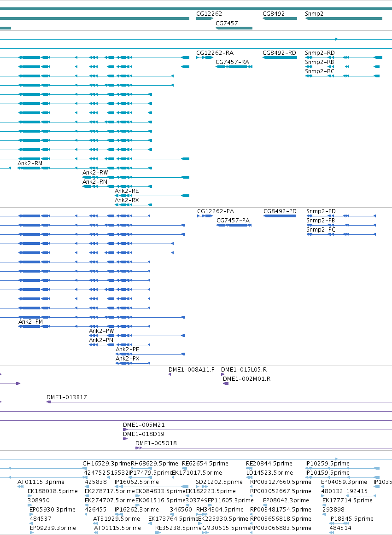Choose BAC clone DME1-005O18

[x=156, y=443]
